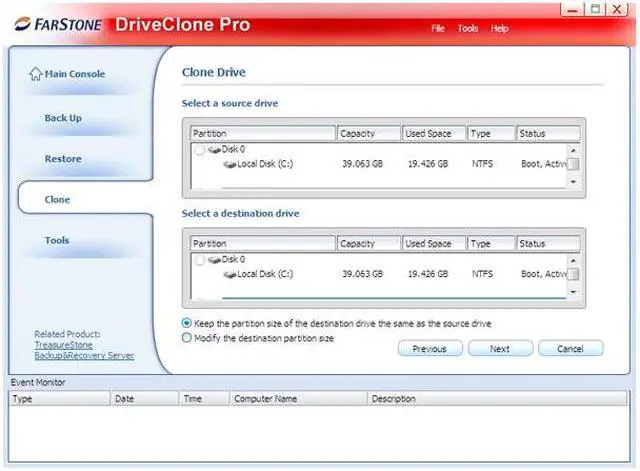This screenshot has width=640, height=471.
Task: Click 39.063 GB capacity in destination list
Action: pos(362,274)
